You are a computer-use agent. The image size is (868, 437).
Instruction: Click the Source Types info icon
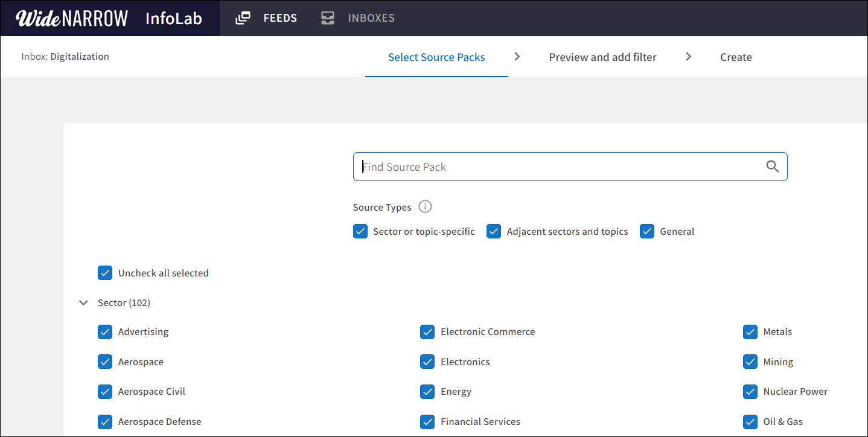[425, 206]
